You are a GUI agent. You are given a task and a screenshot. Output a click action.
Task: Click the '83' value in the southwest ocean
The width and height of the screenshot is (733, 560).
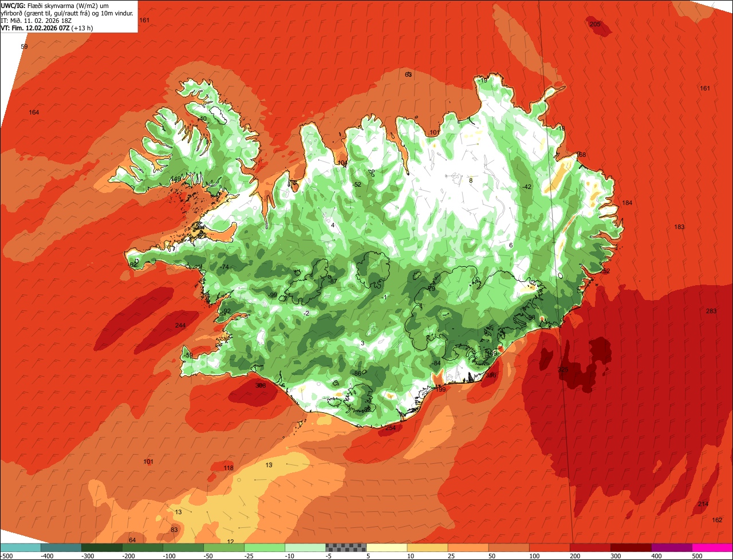pyautogui.click(x=174, y=530)
